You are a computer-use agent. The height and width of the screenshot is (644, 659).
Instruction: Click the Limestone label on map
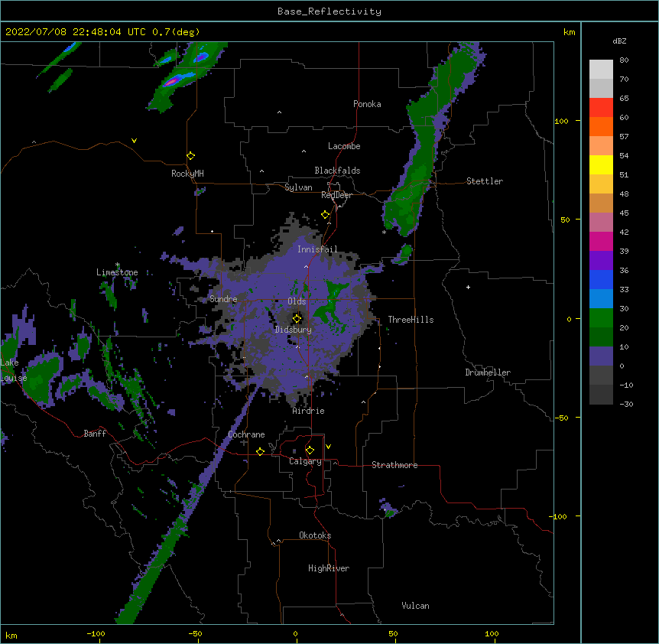click(117, 272)
